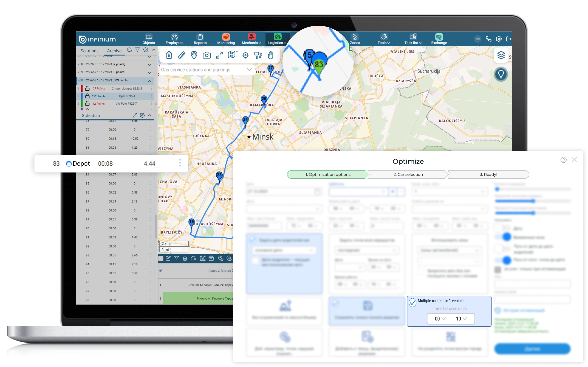The width and height of the screenshot is (588, 367).
Task: Click the lightbulb hint button
Action: click(501, 74)
